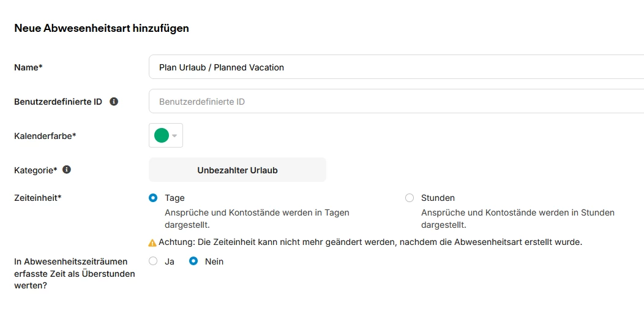Click the Name* field label

click(28, 67)
